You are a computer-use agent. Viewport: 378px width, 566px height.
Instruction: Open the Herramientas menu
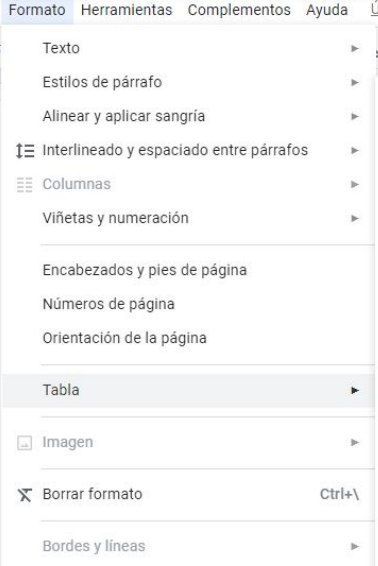[x=127, y=10]
